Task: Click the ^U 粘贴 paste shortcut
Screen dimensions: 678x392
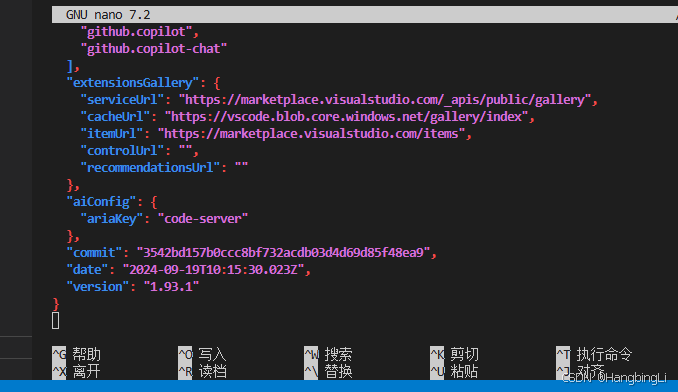Action: pos(454,371)
